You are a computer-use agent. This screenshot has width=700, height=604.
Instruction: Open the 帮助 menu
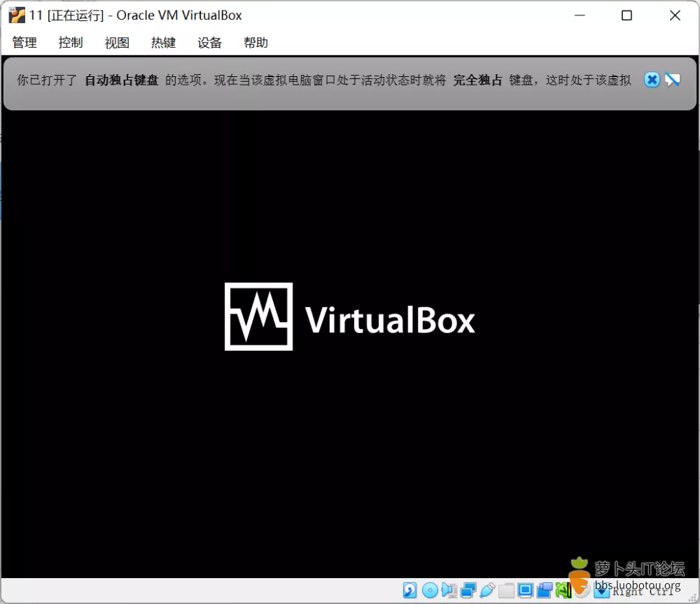click(x=255, y=43)
